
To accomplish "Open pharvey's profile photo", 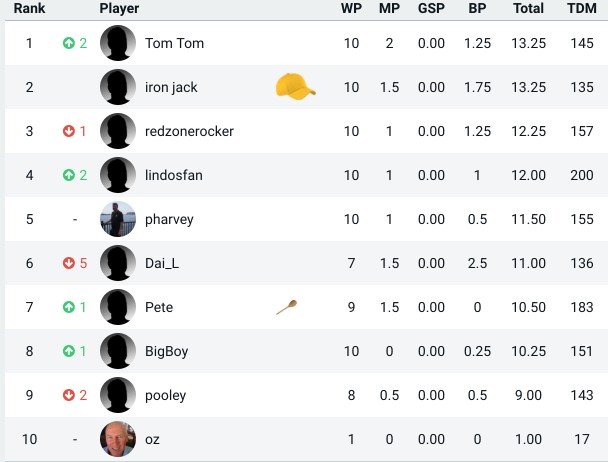I will coord(118,219).
